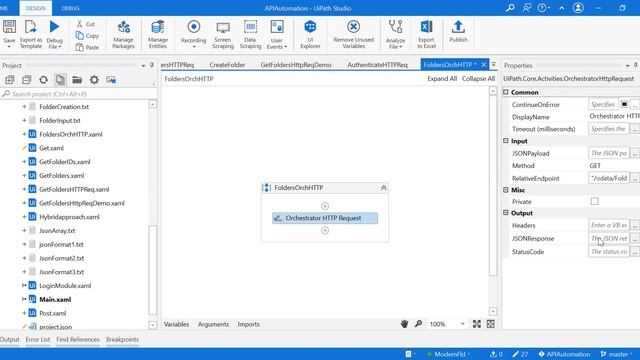640x360 pixels.
Task: Click the user account icon
Action: point(578,8)
